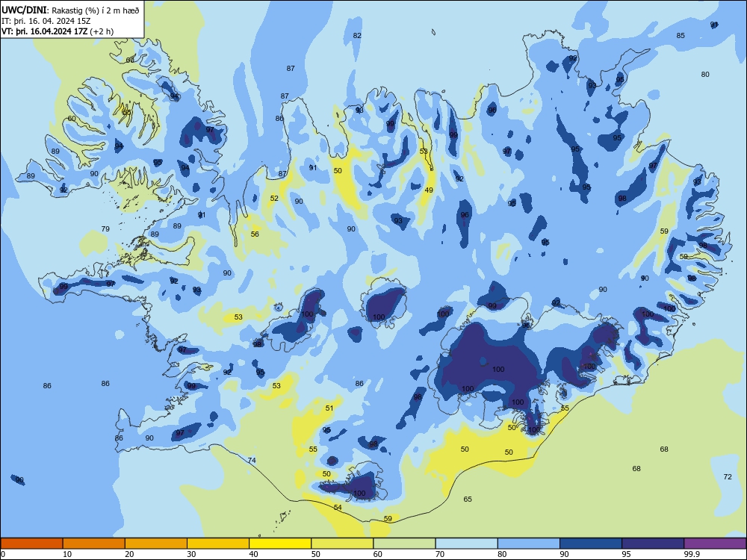Click the 30–40 amber legend swatch
Screen dimensions: 747x560
pos(218,544)
